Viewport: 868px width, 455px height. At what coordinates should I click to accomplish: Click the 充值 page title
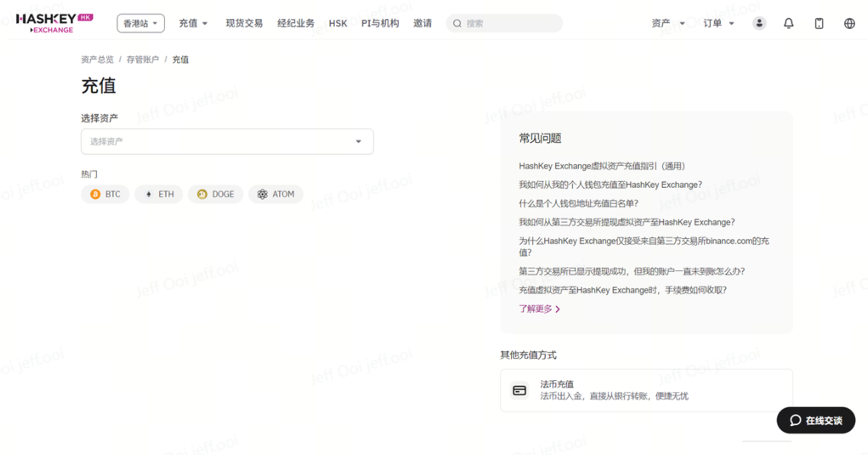click(98, 86)
